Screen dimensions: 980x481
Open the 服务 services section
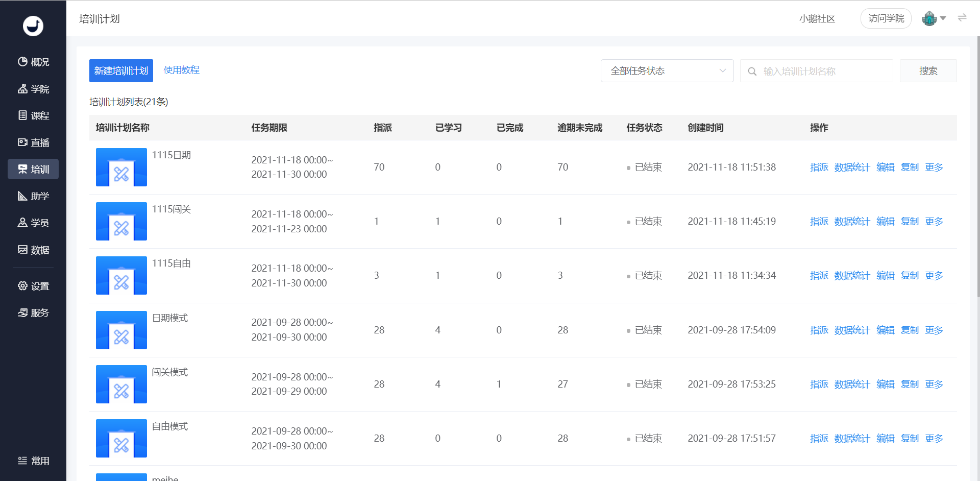[33, 312]
